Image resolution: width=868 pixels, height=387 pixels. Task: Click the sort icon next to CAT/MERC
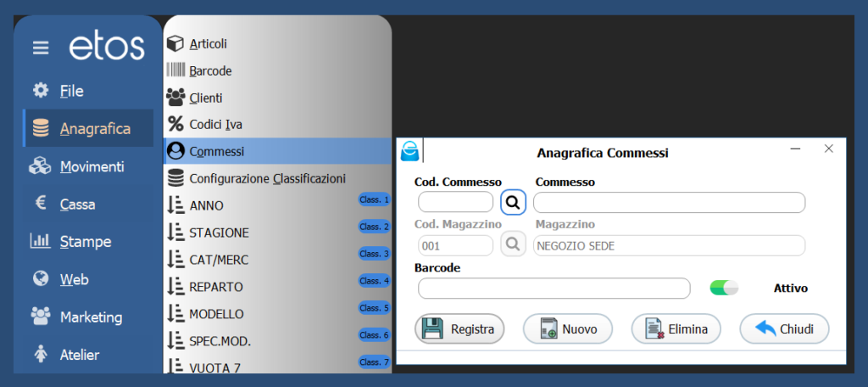pyautogui.click(x=175, y=260)
